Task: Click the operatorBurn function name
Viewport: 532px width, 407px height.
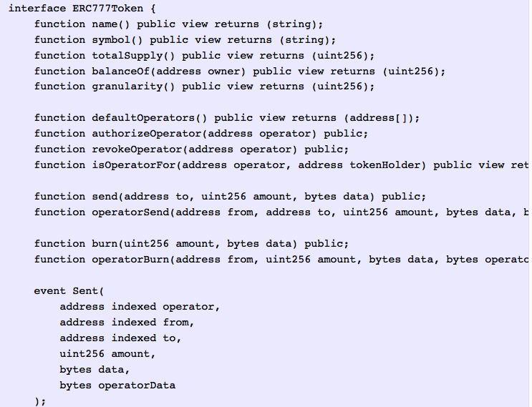Action: [x=130, y=259]
